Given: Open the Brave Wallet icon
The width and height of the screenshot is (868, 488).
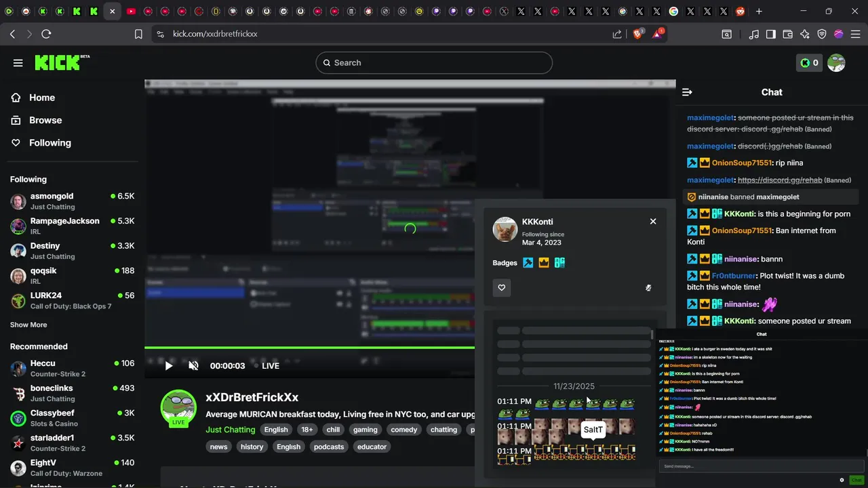Looking at the screenshot, I should (x=788, y=34).
